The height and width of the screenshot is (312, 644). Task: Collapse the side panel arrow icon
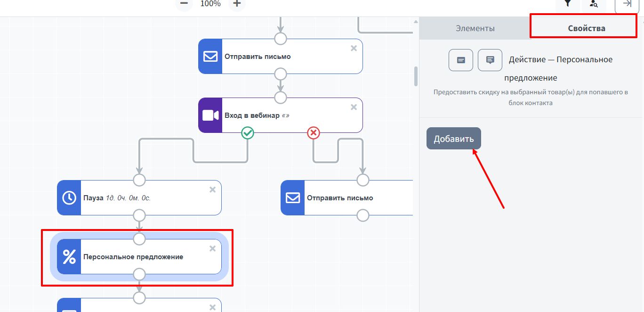point(627,4)
